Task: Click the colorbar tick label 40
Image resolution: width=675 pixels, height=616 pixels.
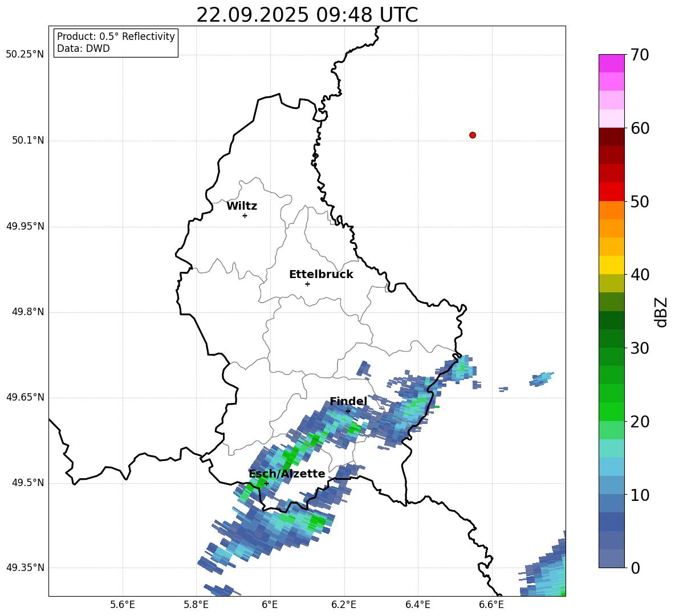Action: tap(640, 275)
